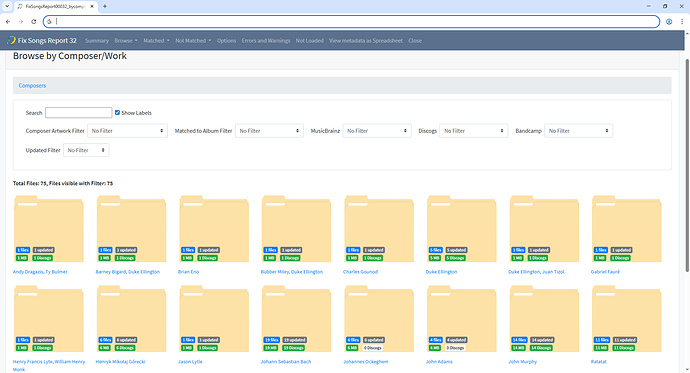Open a new browser tab with plus
Viewport: 690px width, 373px height.
(x=105, y=6)
